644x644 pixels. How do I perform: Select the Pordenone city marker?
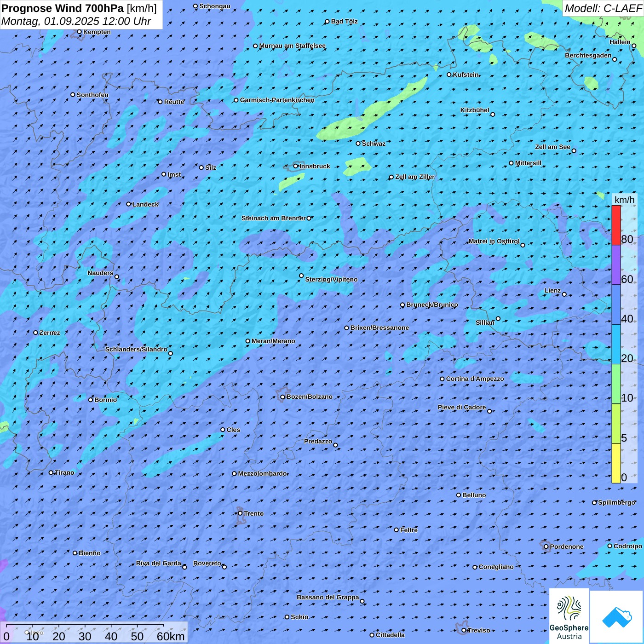point(546,546)
